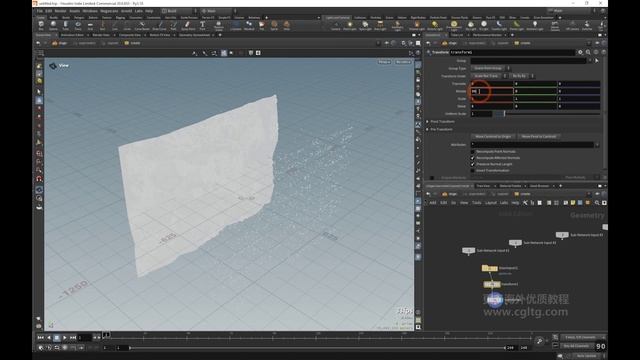640x360 pixels.
Task: Switch to the Material Palette tab
Action: click(510, 186)
